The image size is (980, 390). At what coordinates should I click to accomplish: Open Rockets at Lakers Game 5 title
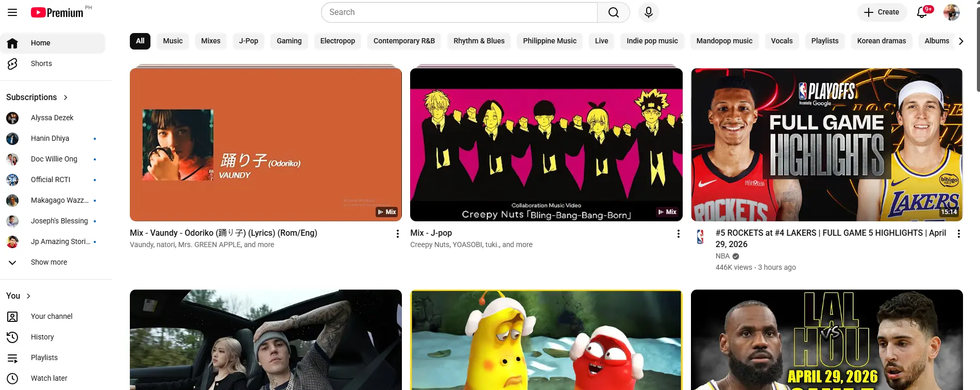831,238
